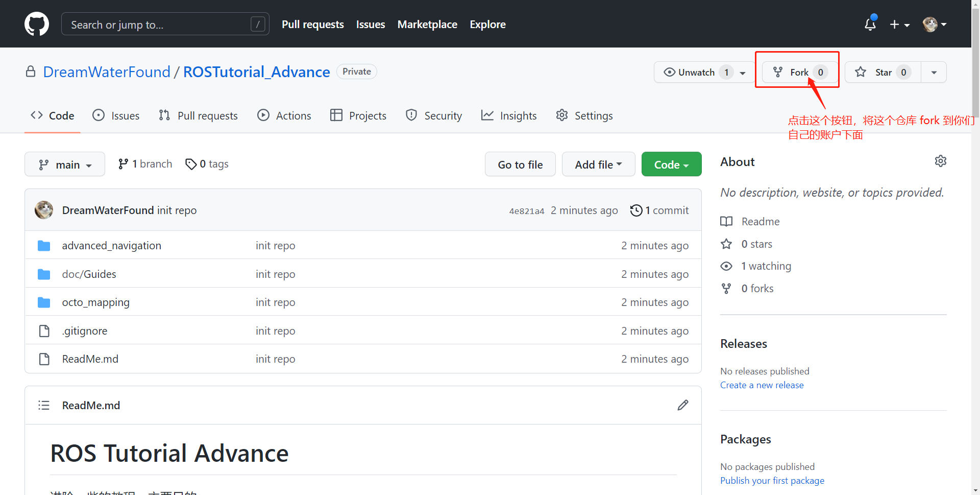This screenshot has height=495, width=980.
Task: Open the doc/Guides folder
Action: pos(89,274)
